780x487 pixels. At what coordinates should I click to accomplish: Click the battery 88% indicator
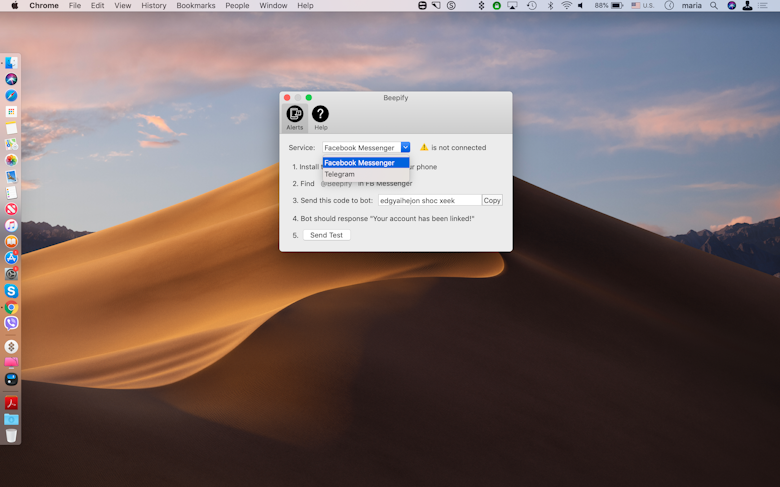click(x=609, y=5)
